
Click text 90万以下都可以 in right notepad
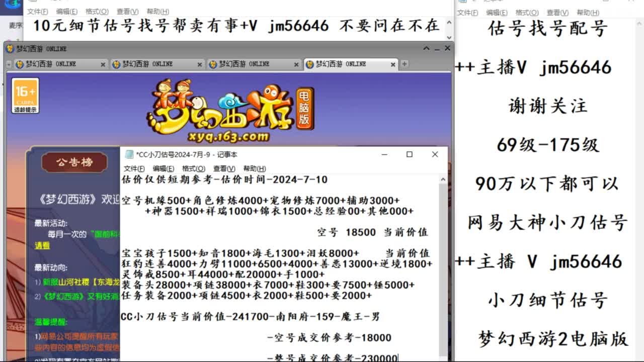tap(547, 184)
